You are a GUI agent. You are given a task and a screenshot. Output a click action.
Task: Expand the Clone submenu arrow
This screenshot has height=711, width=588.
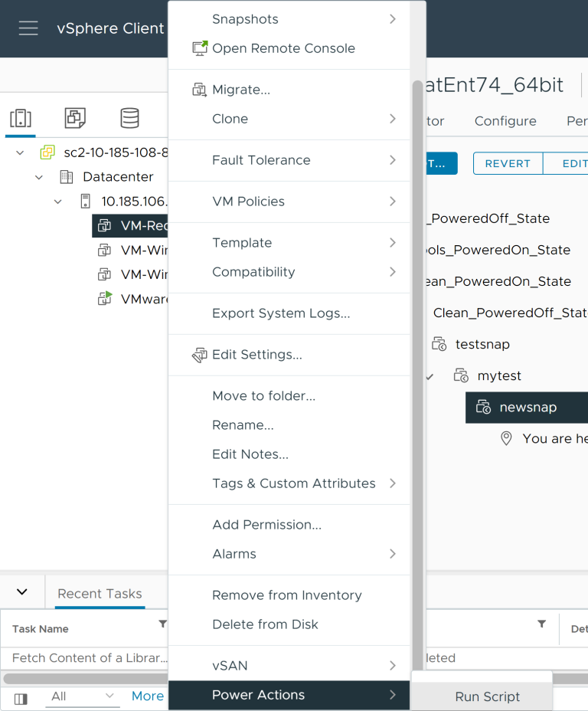tap(392, 119)
